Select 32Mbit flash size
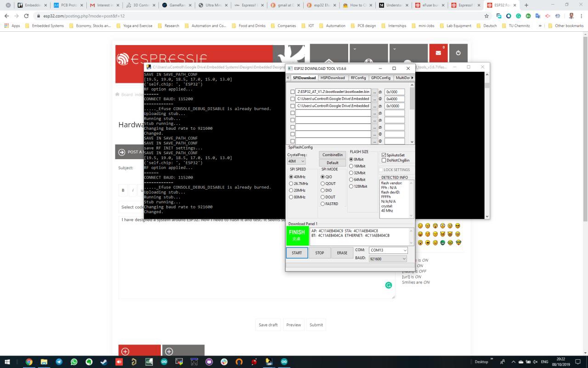Screen dimensions: 588x368 coord(351,172)
